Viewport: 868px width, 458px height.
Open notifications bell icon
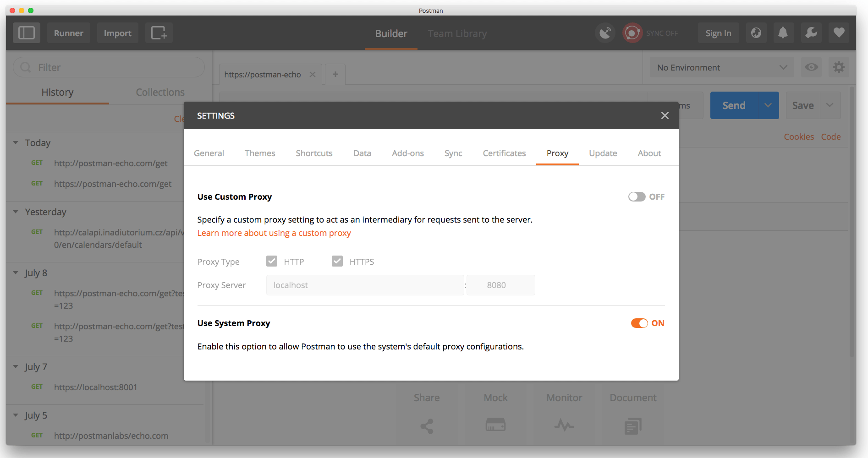783,33
